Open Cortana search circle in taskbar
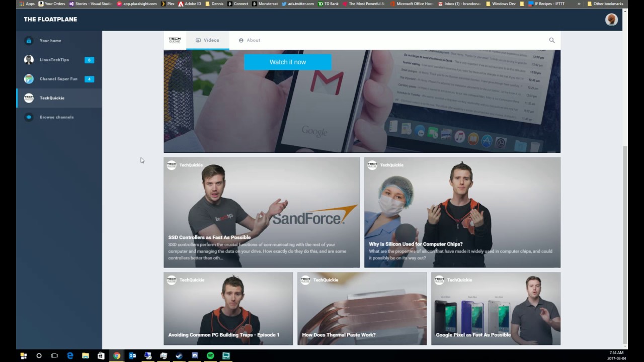 [x=39, y=355]
